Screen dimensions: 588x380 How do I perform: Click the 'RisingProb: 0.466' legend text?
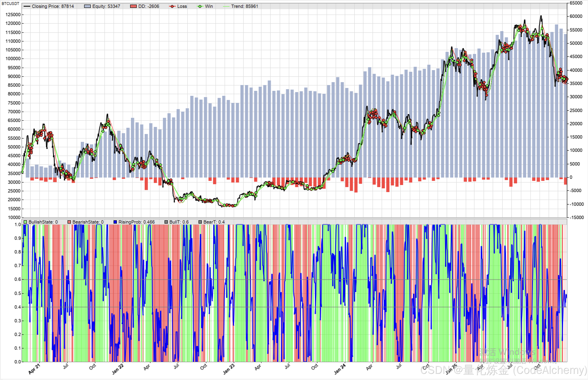137,222
